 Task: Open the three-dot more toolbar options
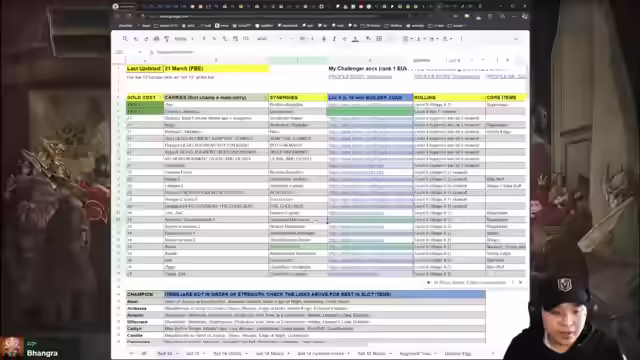click(462, 39)
